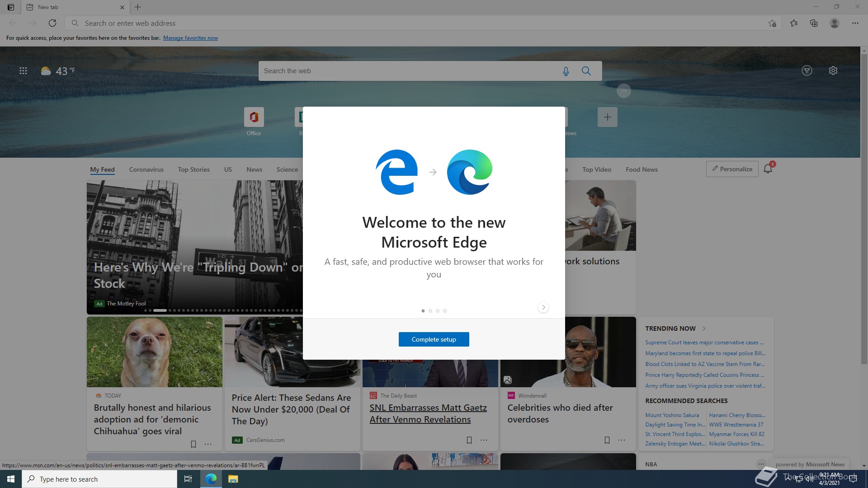The image size is (868, 488).
Task: Open the profile avatar icon
Action: [x=835, y=23]
